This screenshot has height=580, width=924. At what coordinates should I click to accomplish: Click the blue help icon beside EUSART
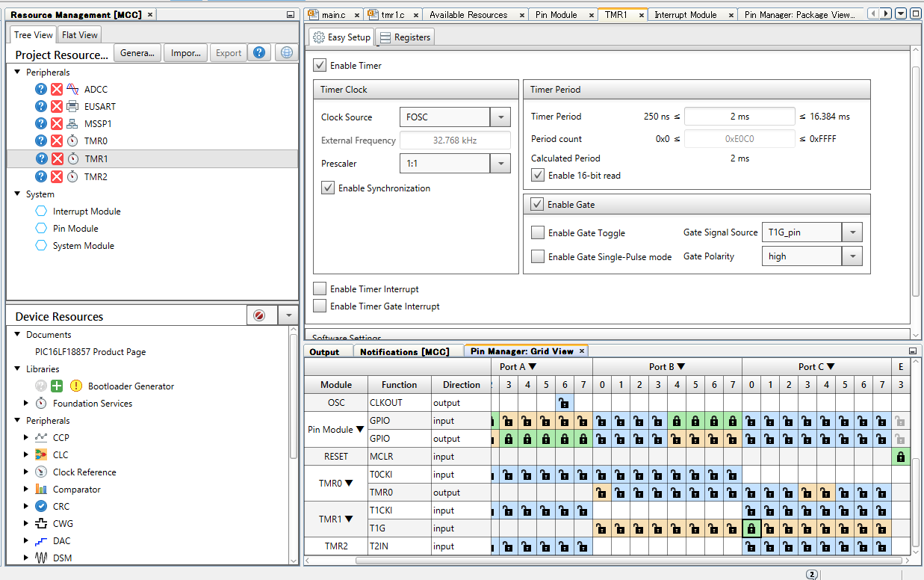click(x=41, y=106)
